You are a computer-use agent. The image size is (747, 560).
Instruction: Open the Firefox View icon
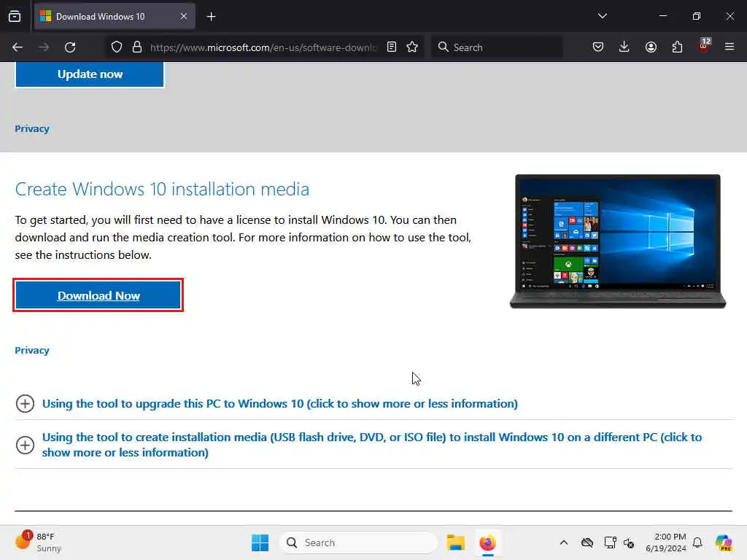(15, 16)
